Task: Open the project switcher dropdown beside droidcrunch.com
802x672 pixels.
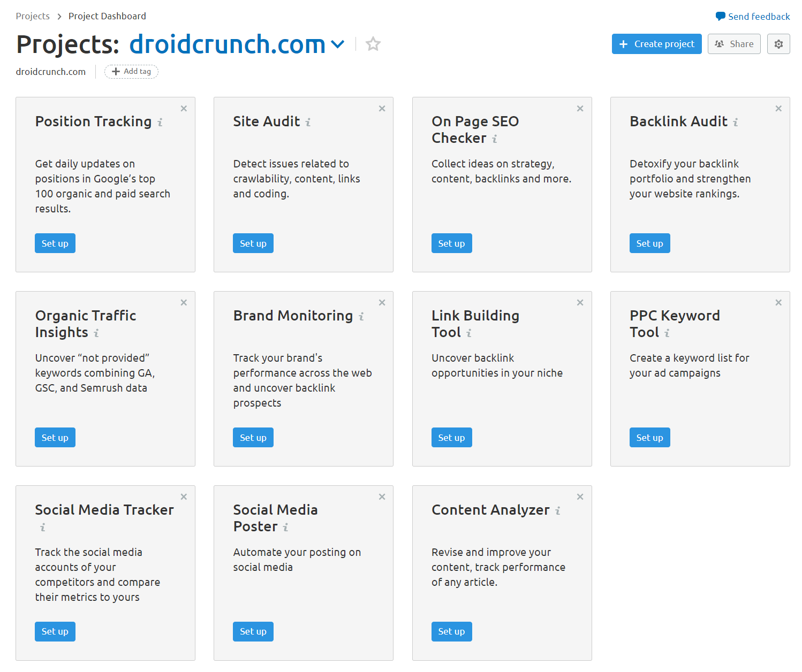Action: tap(338, 44)
